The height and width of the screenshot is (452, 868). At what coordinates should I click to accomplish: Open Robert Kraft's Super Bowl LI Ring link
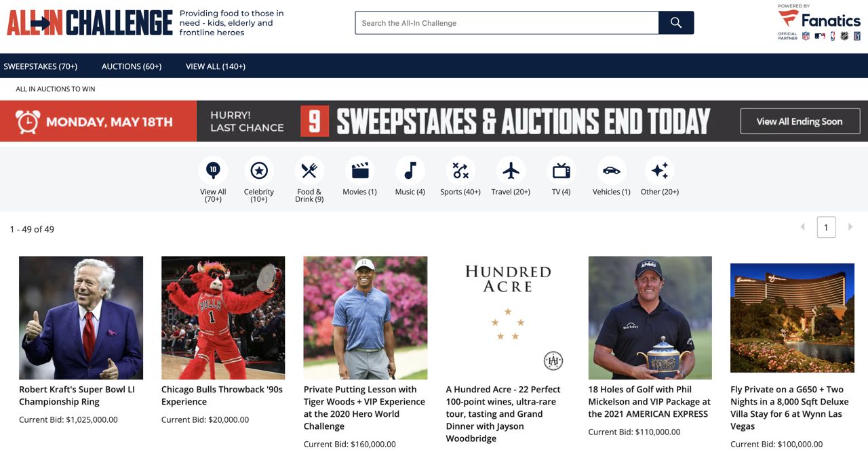tap(77, 396)
